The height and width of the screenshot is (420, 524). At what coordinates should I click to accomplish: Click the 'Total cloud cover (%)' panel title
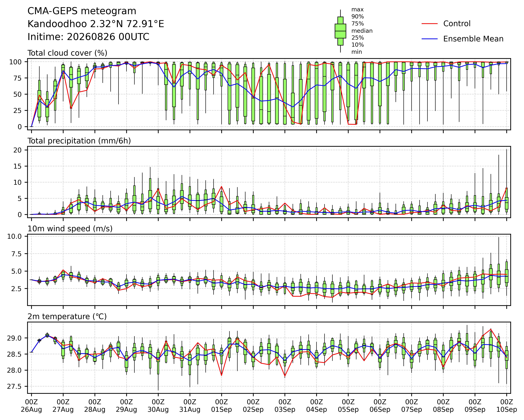[67, 53]
